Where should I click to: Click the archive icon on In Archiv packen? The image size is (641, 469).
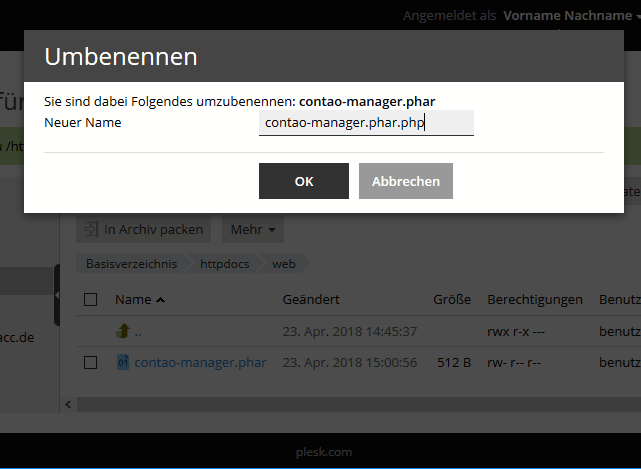(x=91, y=229)
